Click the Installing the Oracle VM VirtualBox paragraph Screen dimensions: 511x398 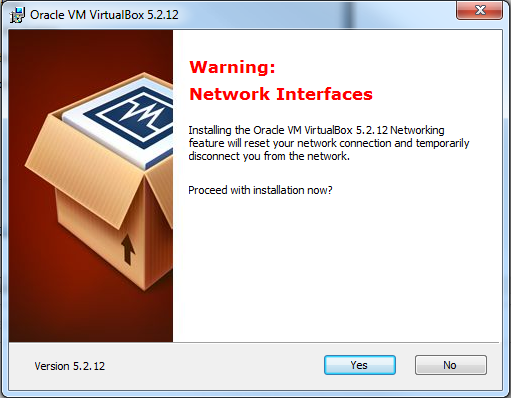(329, 143)
